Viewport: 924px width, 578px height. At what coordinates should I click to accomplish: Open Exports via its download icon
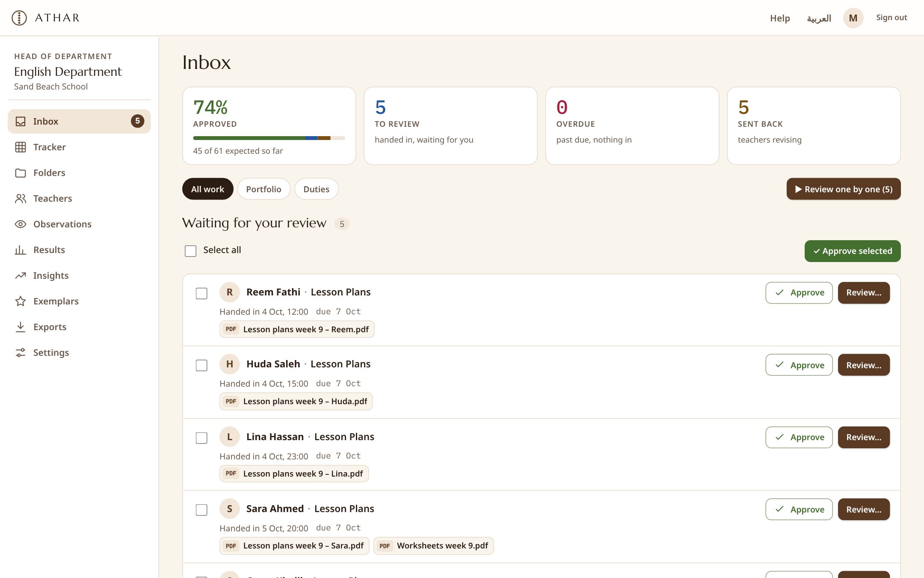[21, 327]
